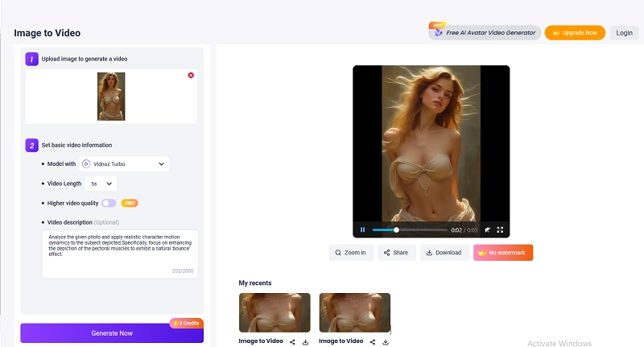Share the first recent Image to Video
644x347 pixels.
(x=292, y=341)
